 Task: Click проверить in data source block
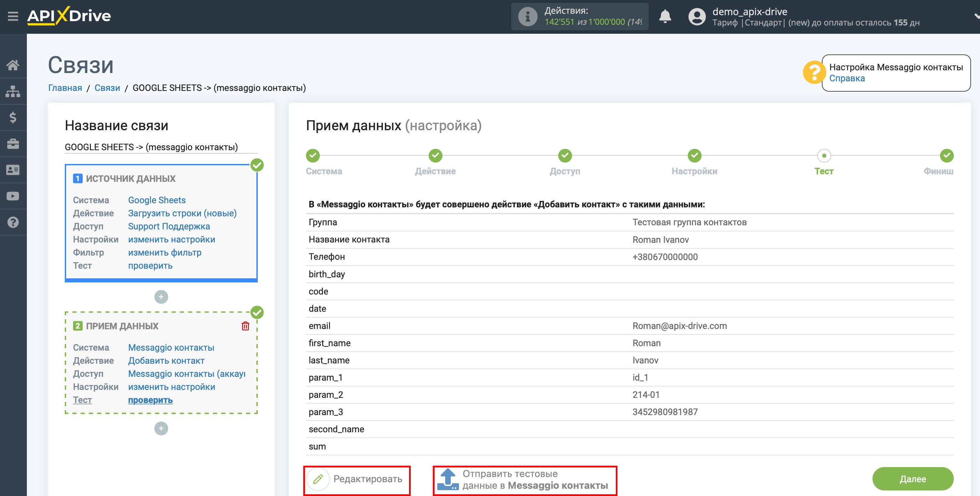pyautogui.click(x=150, y=266)
